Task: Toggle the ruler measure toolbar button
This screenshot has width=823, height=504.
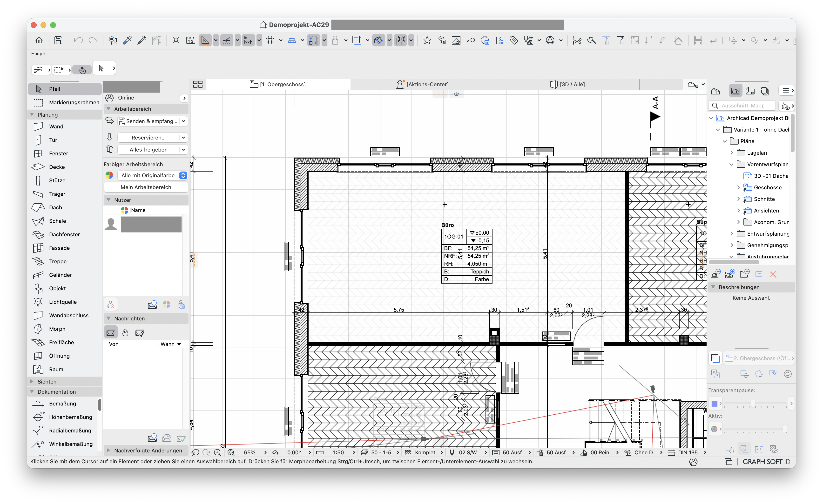Action: pos(190,40)
